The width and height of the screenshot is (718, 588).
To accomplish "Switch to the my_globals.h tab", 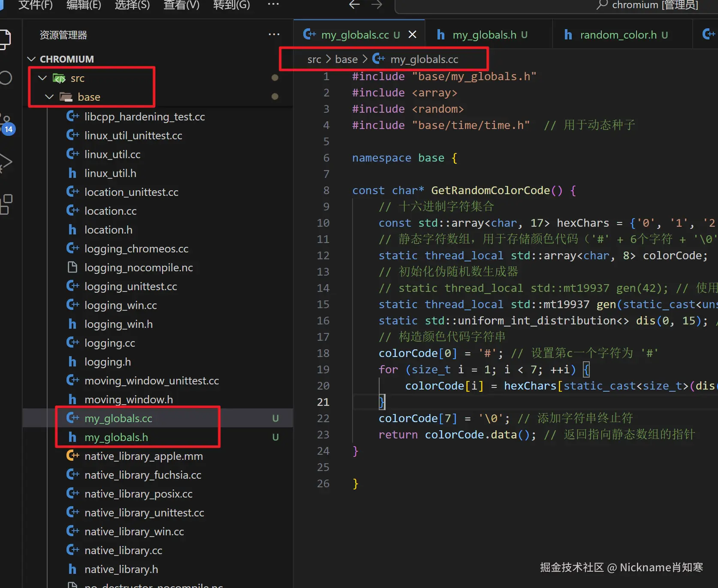I will pyautogui.click(x=488, y=35).
